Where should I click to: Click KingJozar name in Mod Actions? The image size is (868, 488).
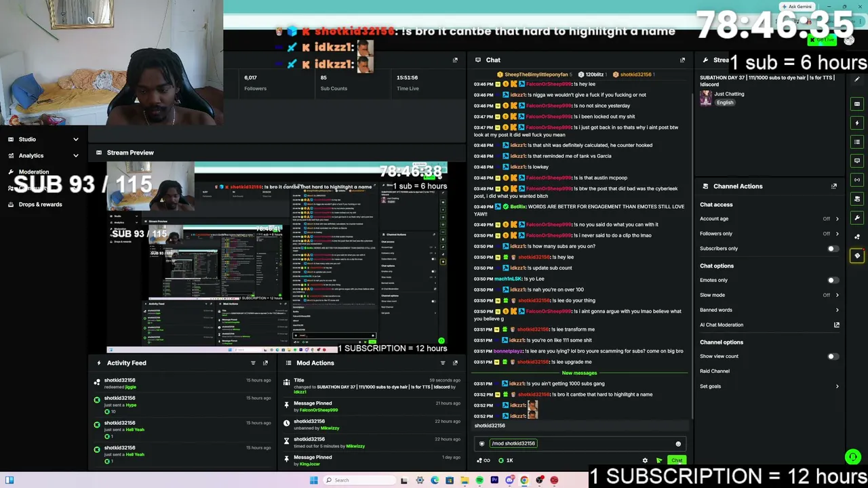(309, 464)
